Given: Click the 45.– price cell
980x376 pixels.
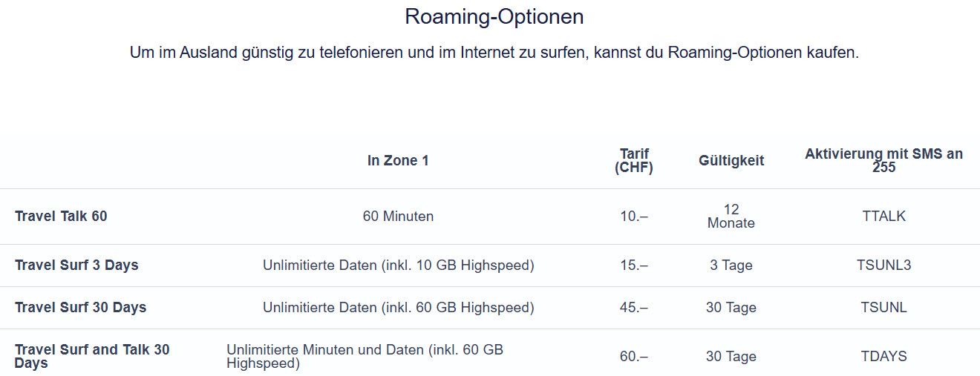Looking at the screenshot, I should [634, 307].
